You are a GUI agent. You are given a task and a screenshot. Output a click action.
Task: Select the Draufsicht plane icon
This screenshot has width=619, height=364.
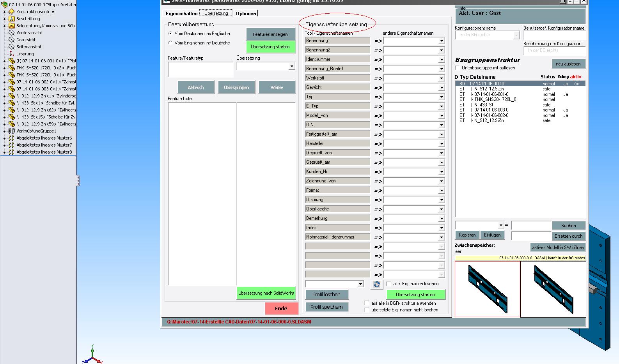tap(12, 40)
